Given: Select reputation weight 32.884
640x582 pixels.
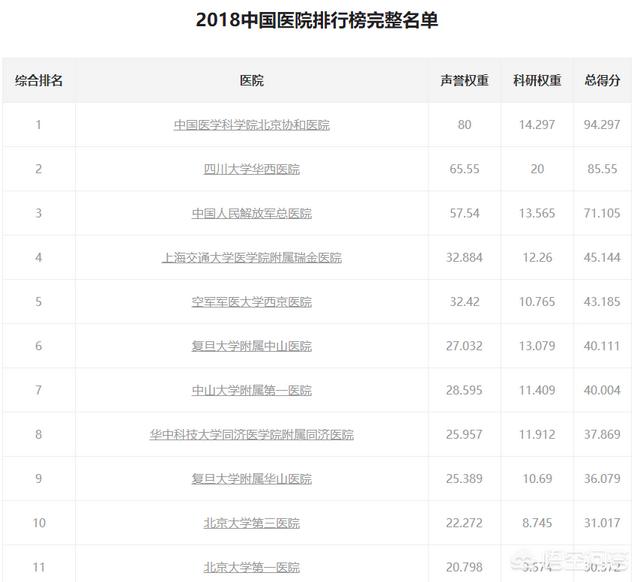Looking at the screenshot, I should [464, 258].
